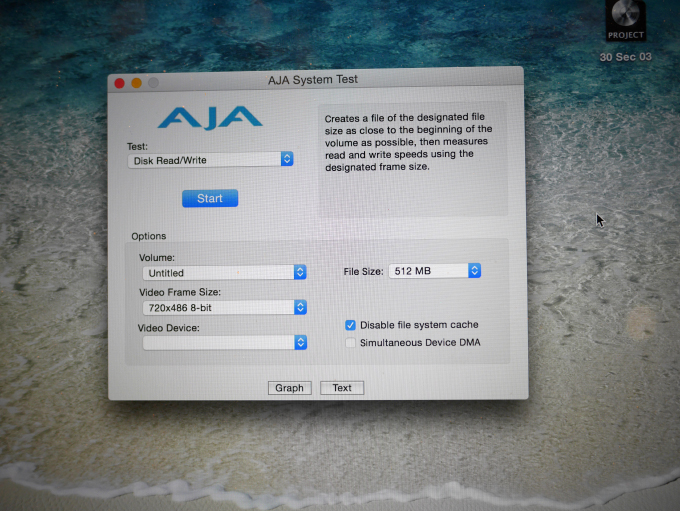The width and height of the screenshot is (680, 511).
Task: Open the empty Video Device dropdown
Action: 225,343
